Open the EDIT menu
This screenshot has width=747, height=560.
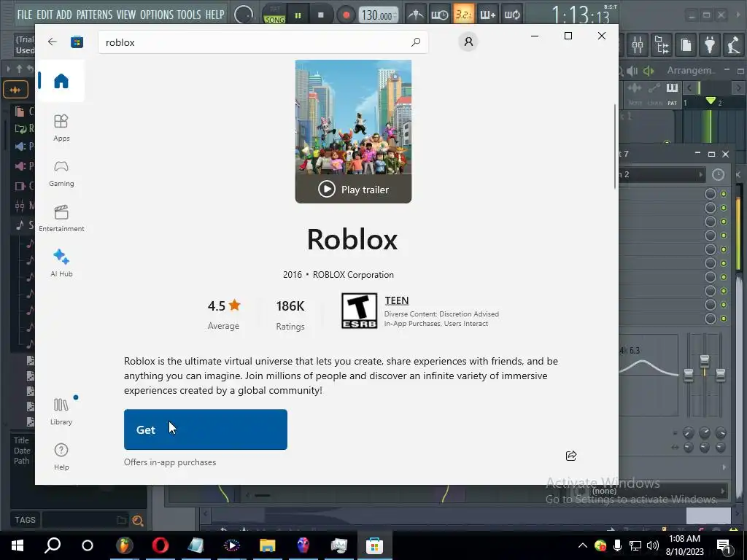tap(44, 15)
